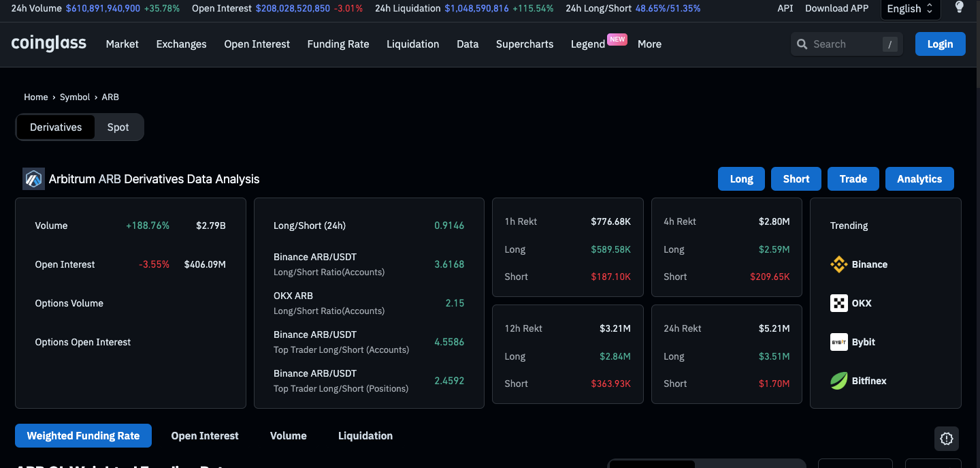The width and height of the screenshot is (980, 468).
Task: Switch to the Open Interest chart tab
Action: (205, 436)
